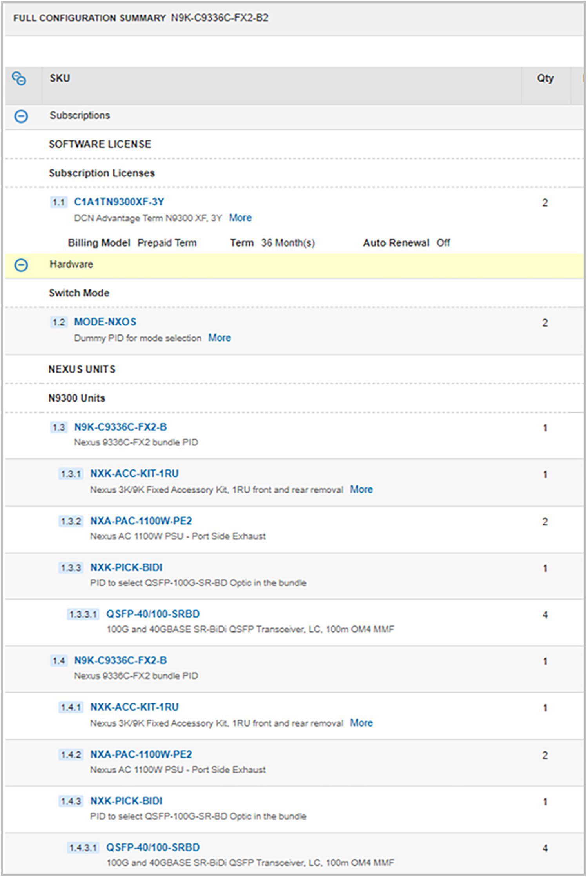Open QSFP-40/100-SRBD item 1.3.3.1 link
The image size is (588, 878).
pyautogui.click(x=153, y=614)
